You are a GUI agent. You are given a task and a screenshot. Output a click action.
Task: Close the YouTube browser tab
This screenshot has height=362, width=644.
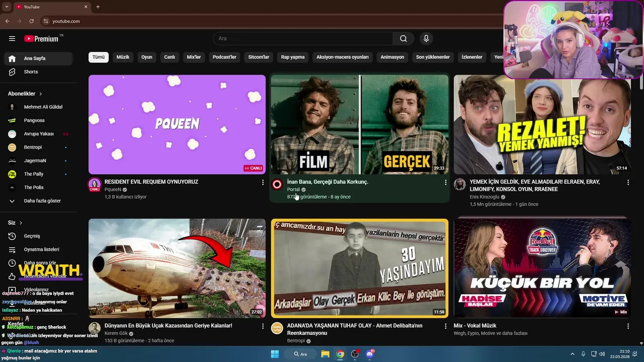coord(86,7)
